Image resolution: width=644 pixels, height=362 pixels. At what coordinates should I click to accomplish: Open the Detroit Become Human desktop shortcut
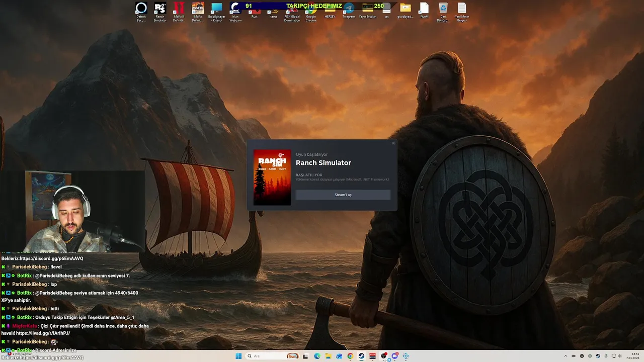[x=141, y=12]
